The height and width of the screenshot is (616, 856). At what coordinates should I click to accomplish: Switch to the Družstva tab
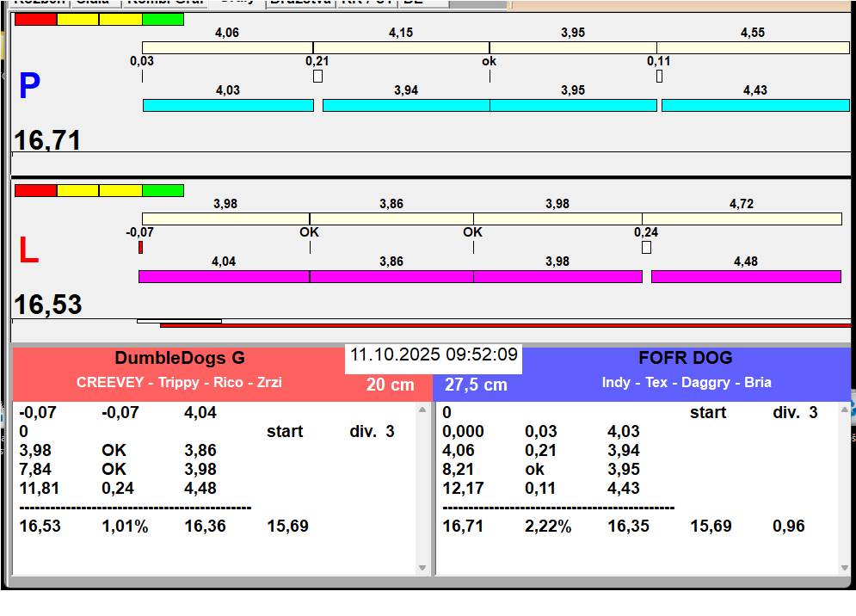click(299, 3)
